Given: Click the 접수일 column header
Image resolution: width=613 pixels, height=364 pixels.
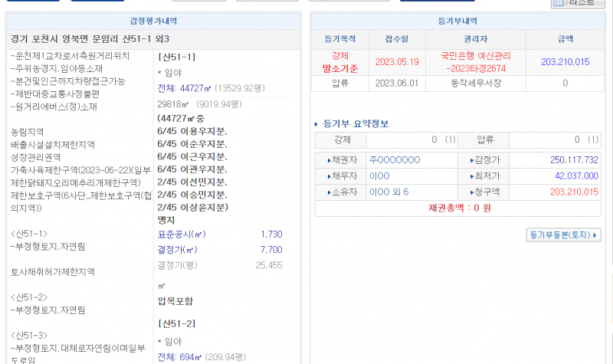Looking at the screenshot, I should (397, 39).
